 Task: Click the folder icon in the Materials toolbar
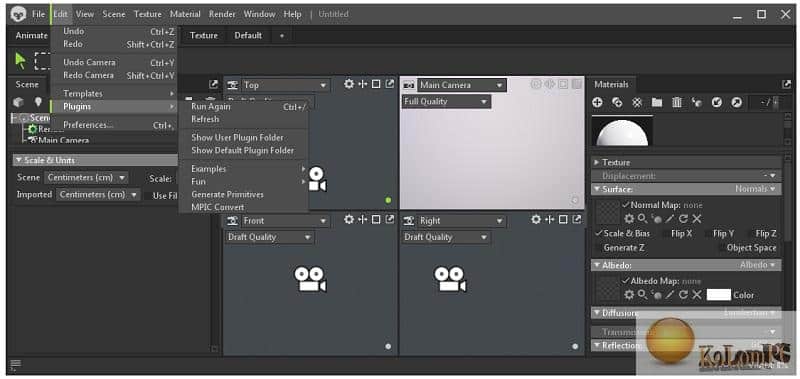point(657,103)
